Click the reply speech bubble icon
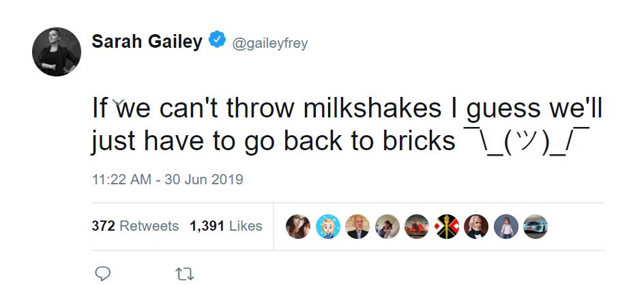 point(102,273)
